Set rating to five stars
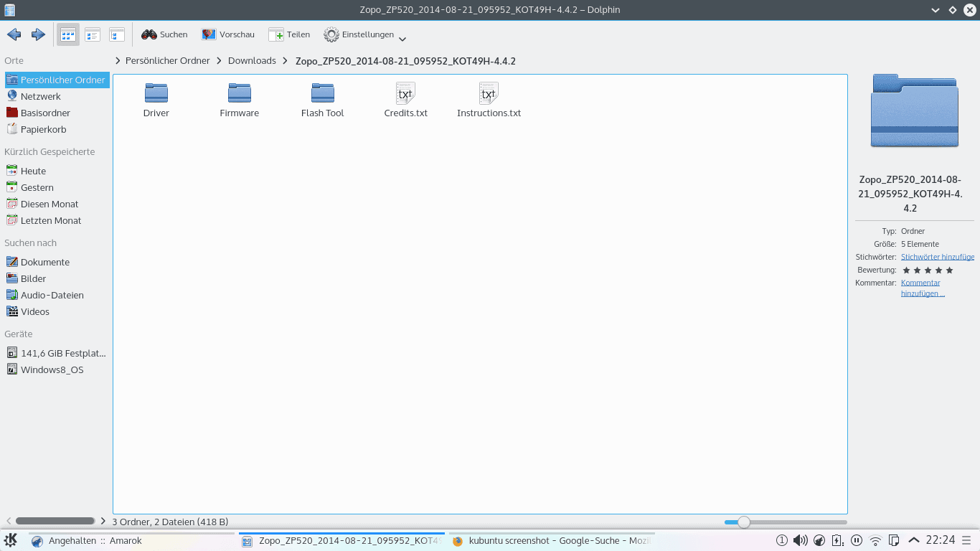 click(x=950, y=270)
